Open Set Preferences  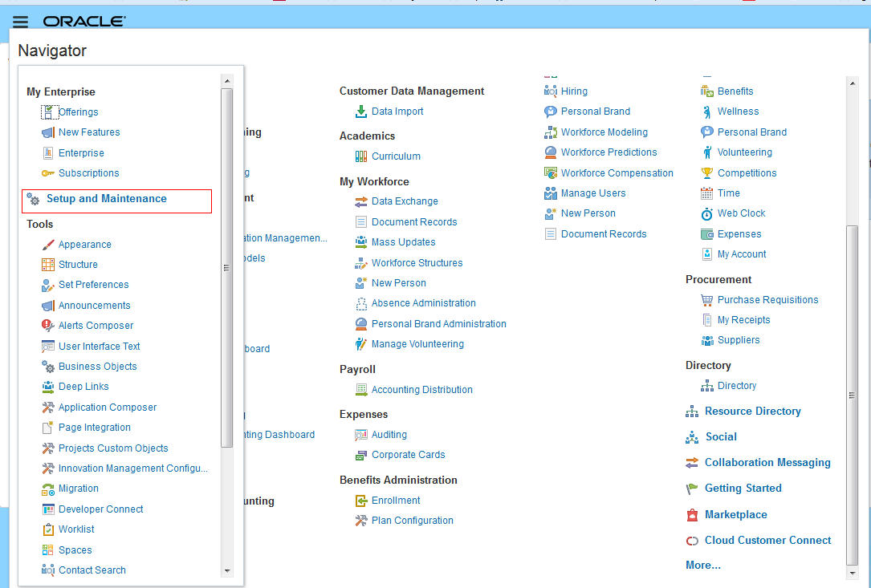93,284
